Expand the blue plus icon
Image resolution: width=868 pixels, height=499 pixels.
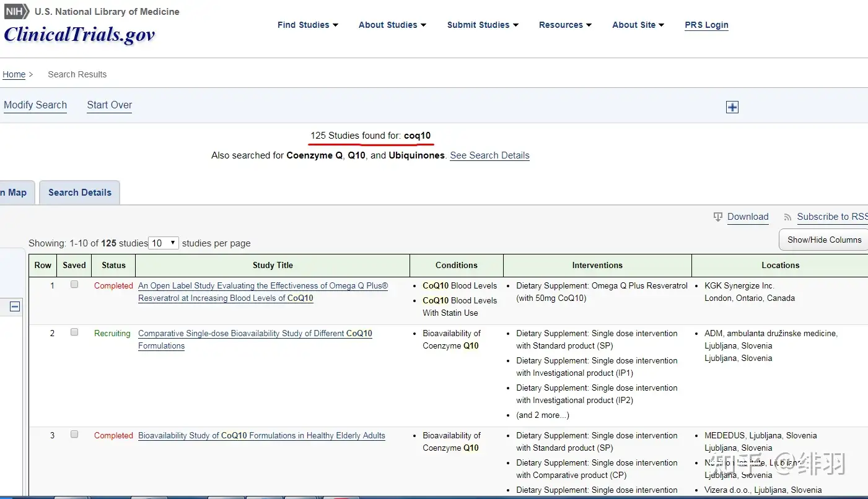(732, 107)
